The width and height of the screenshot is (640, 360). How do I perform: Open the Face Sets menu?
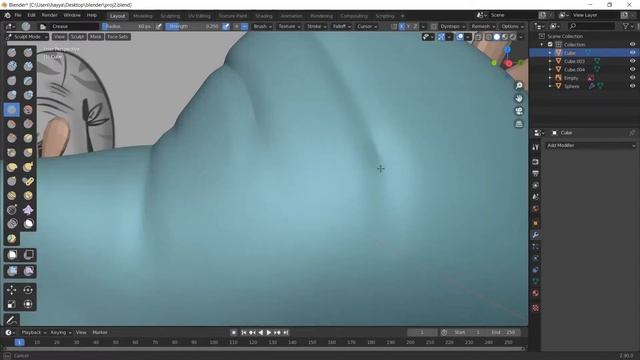coord(118,37)
